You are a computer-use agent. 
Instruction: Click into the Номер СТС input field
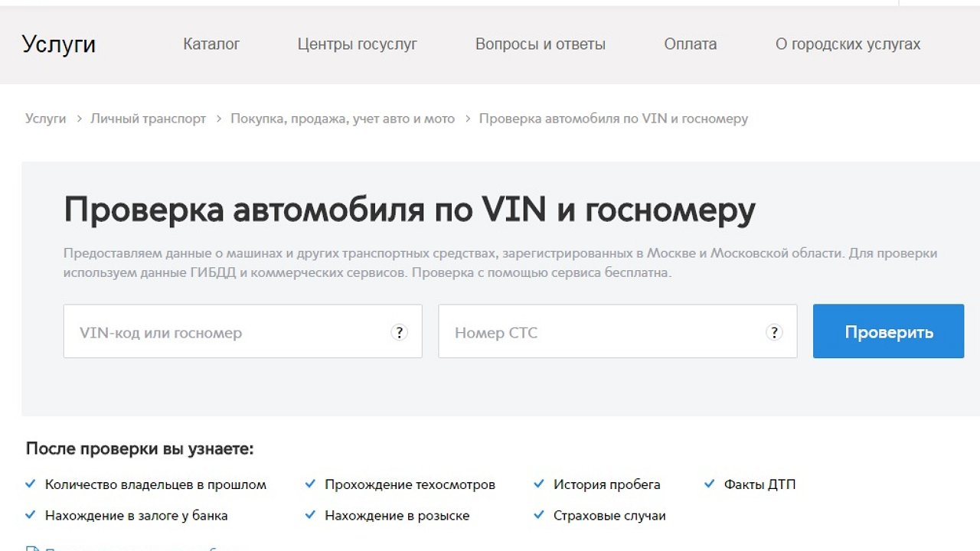tap(605, 332)
